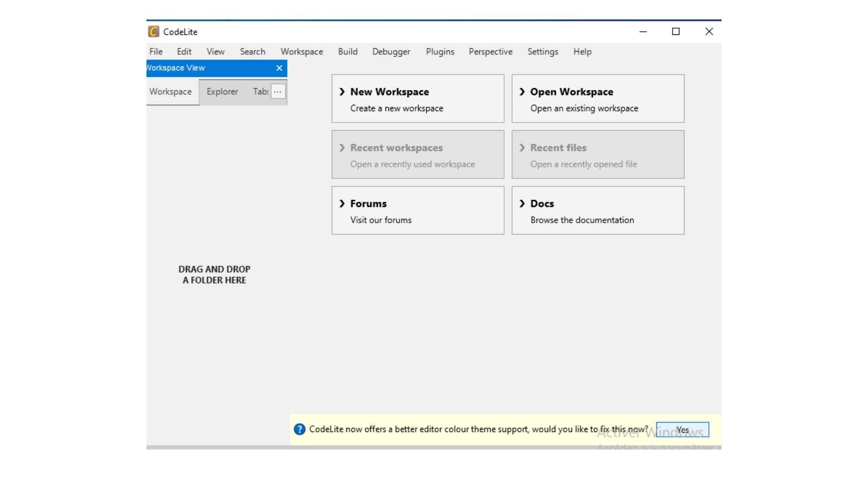The width and height of the screenshot is (868, 488).
Task: Select the partially visible Tabs tab
Action: tap(261, 92)
